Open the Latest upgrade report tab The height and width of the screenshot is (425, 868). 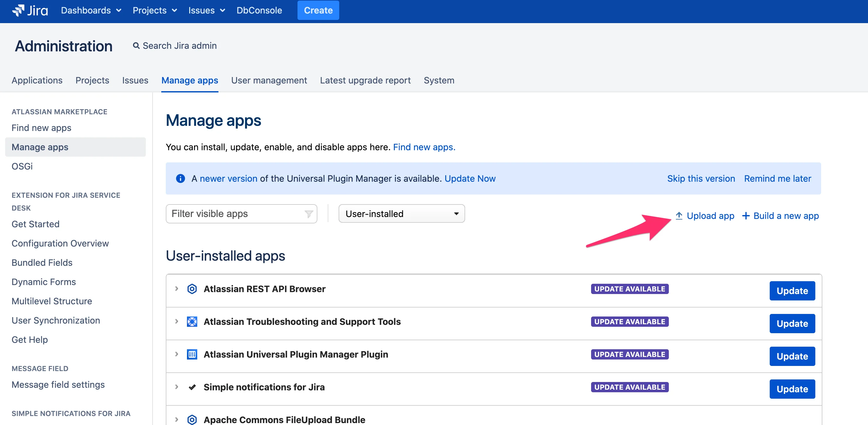tap(365, 81)
